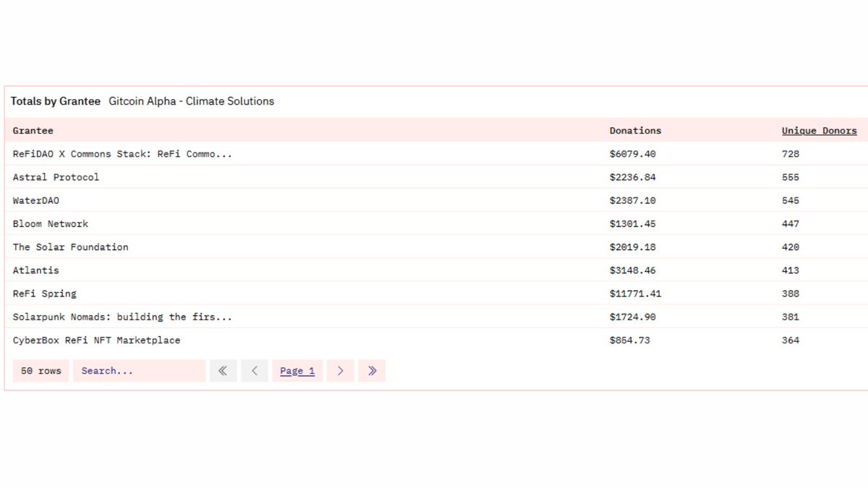Click the $6079.40 donation value
Viewport: 868px width, 488px height.
[x=633, y=154]
